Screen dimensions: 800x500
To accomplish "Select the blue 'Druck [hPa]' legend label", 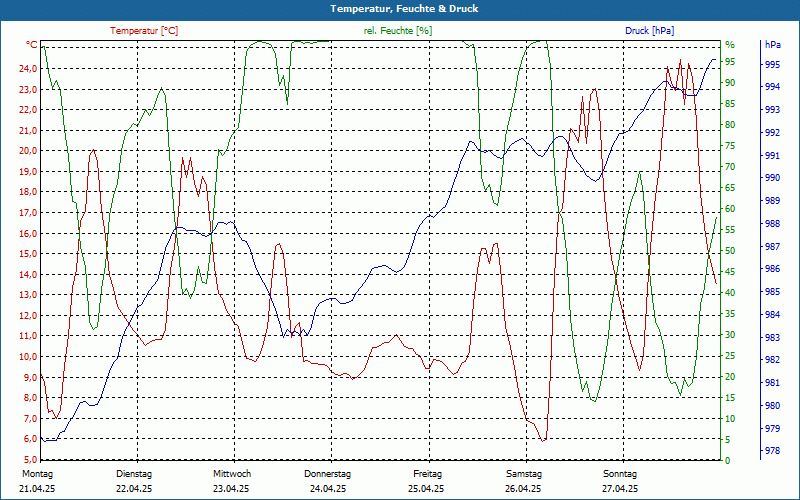I will pos(649,31).
